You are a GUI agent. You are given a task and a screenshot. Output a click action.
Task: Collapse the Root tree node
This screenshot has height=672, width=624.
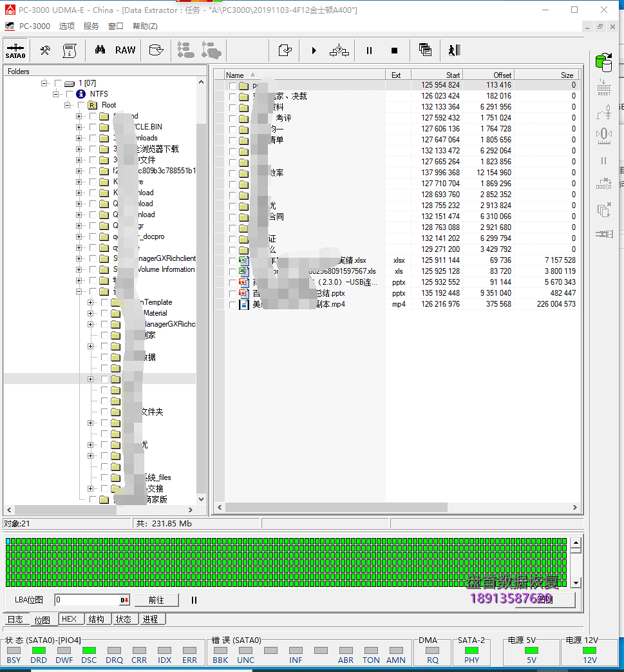[x=67, y=105]
